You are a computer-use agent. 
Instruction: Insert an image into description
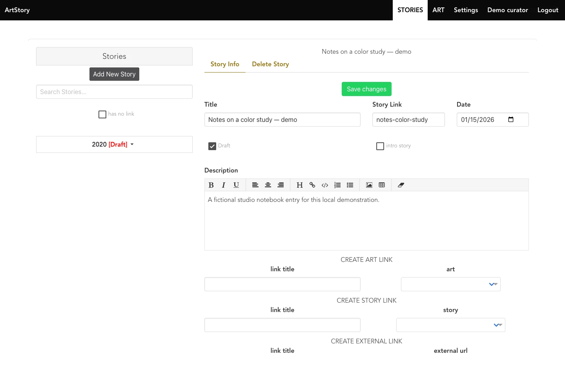coord(369,185)
